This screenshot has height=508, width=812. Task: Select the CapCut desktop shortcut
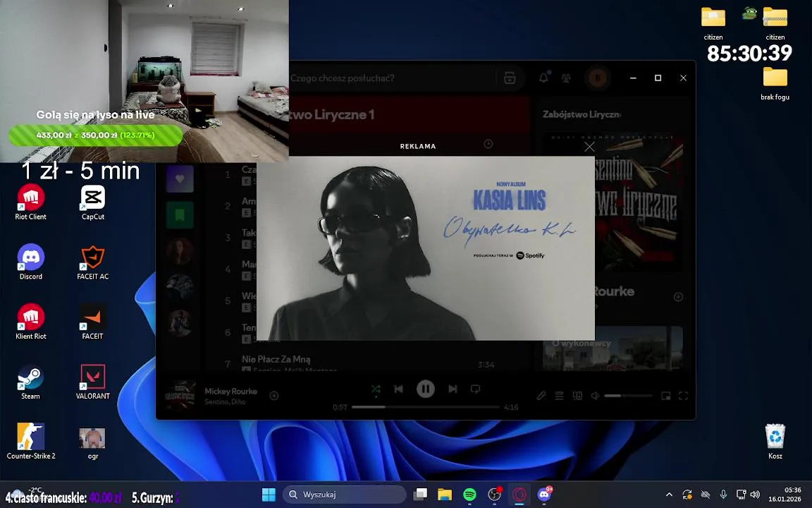[93, 202]
